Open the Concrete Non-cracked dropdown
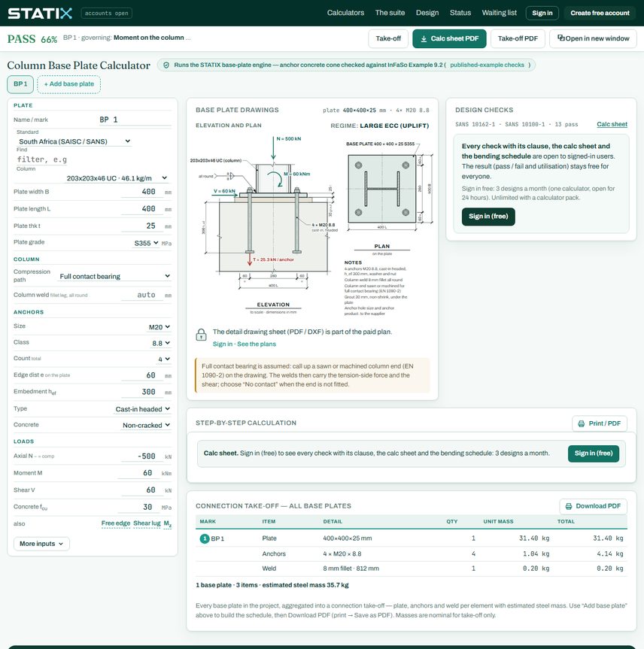This screenshot has width=644, height=649. click(x=146, y=425)
